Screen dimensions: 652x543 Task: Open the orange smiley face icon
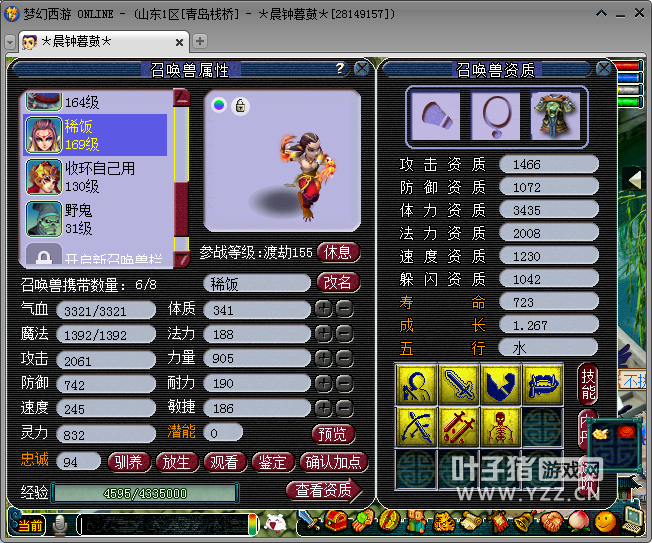pyautogui.click(x=605, y=521)
